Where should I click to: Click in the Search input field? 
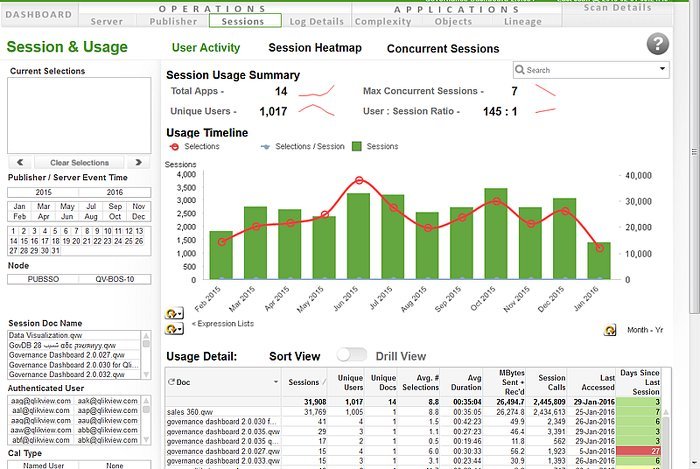(x=591, y=70)
